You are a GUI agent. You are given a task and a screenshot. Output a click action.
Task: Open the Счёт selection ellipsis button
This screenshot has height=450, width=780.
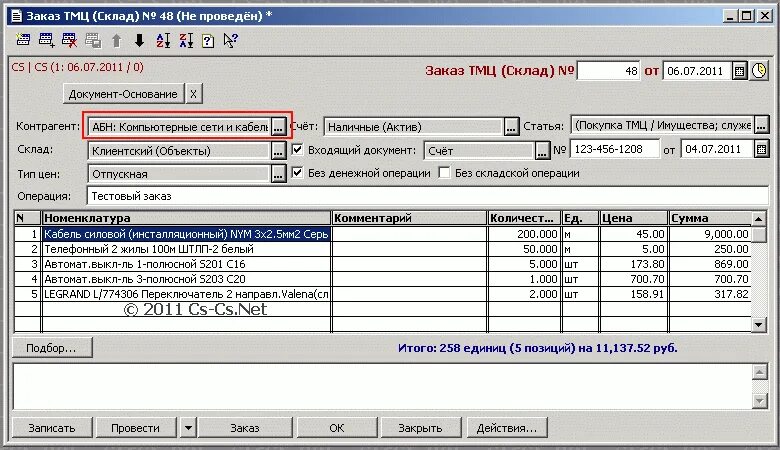[x=511, y=127]
